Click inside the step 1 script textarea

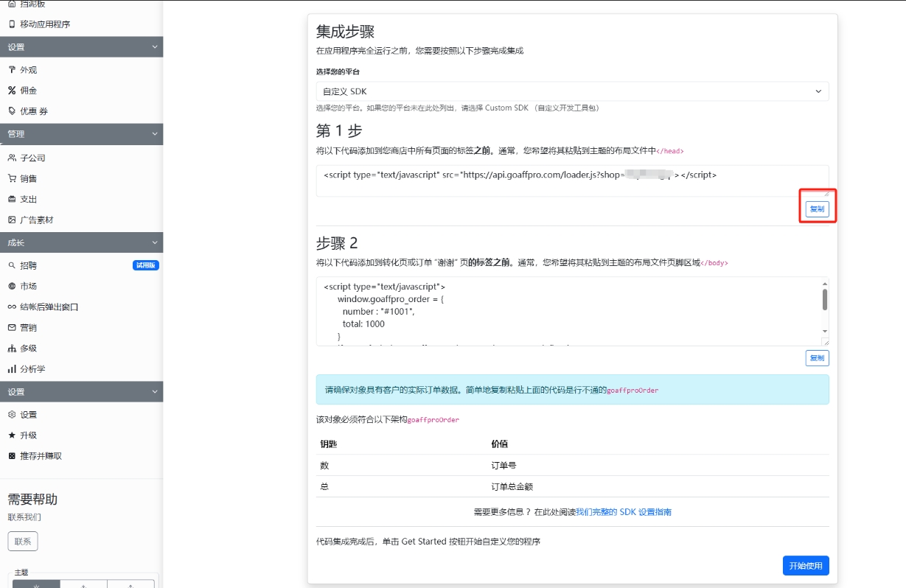coord(573,181)
